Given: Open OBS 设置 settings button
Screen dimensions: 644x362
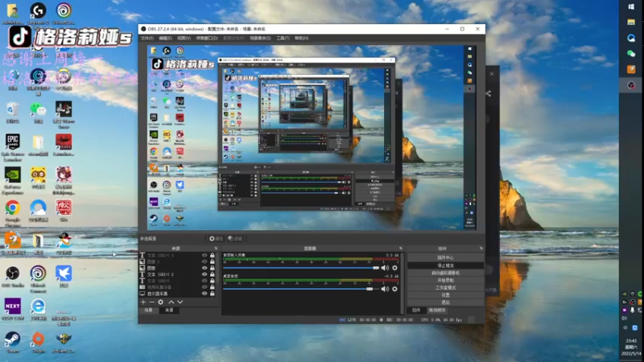Looking at the screenshot, I should [445, 295].
